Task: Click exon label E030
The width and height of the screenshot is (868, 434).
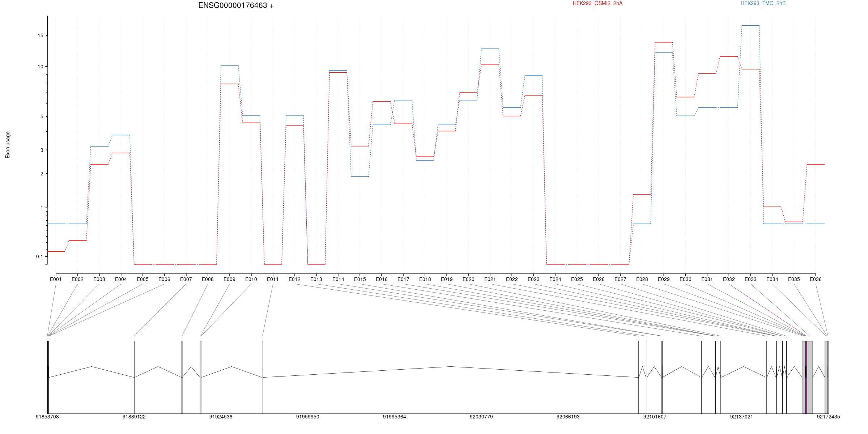Action: 685,279
